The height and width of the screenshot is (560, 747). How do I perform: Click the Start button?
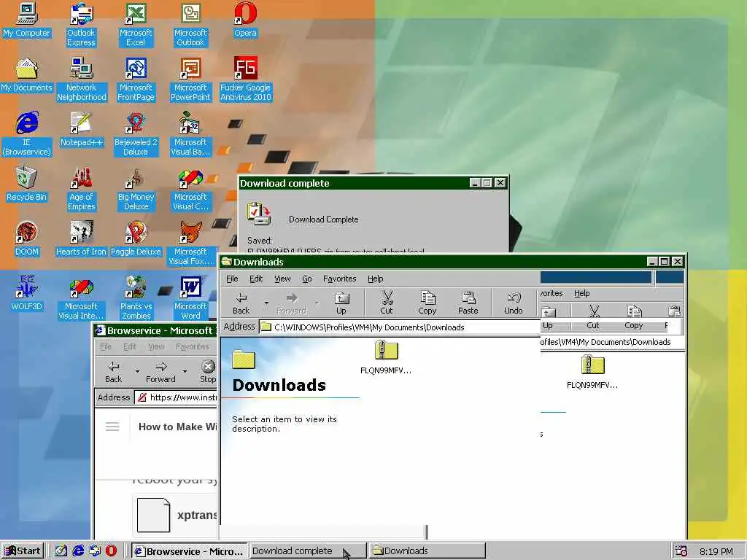23,551
